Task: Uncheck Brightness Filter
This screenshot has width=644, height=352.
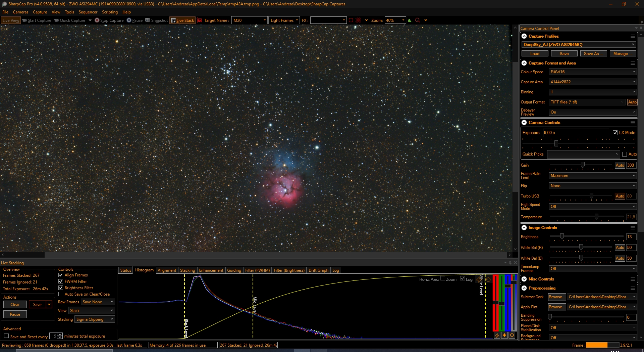Action: 61,288
